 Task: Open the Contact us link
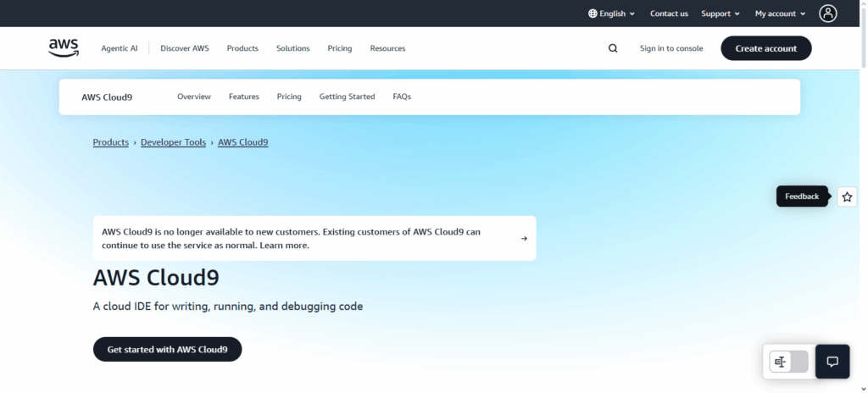tap(669, 14)
